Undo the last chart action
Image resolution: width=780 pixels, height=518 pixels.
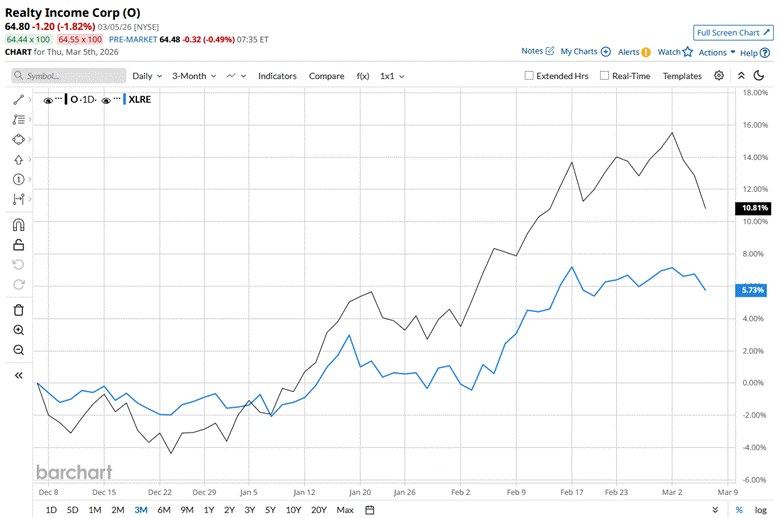(18, 264)
